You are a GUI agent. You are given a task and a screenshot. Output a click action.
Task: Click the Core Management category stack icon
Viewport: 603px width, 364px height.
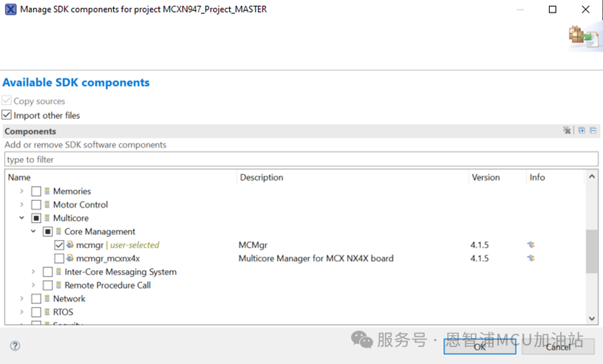pyautogui.click(x=58, y=231)
